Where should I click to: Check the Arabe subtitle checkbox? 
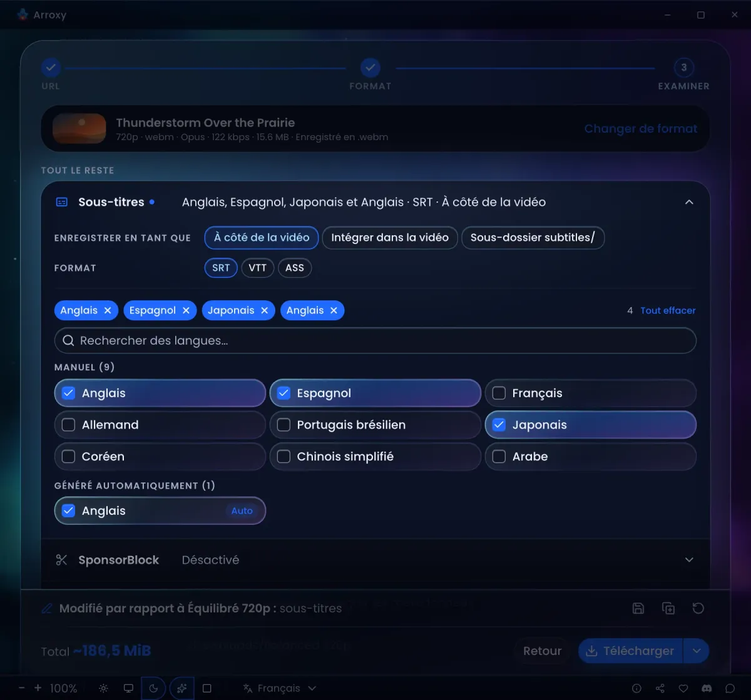pyautogui.click(x=499, y=457)
